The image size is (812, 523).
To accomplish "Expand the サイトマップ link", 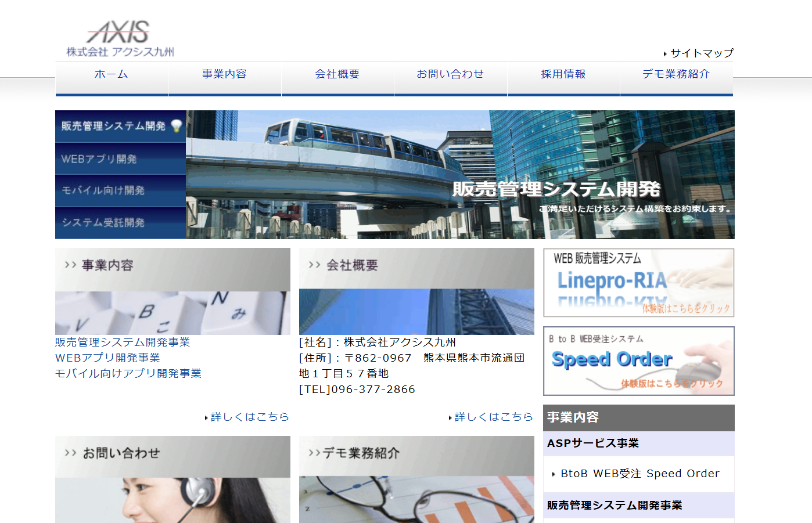I will click(700, 53).
